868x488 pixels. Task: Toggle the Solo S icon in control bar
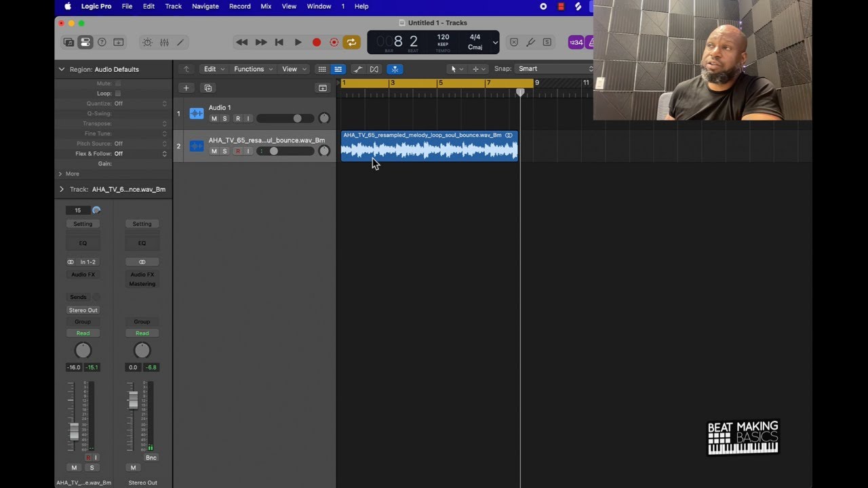[547, 42]
